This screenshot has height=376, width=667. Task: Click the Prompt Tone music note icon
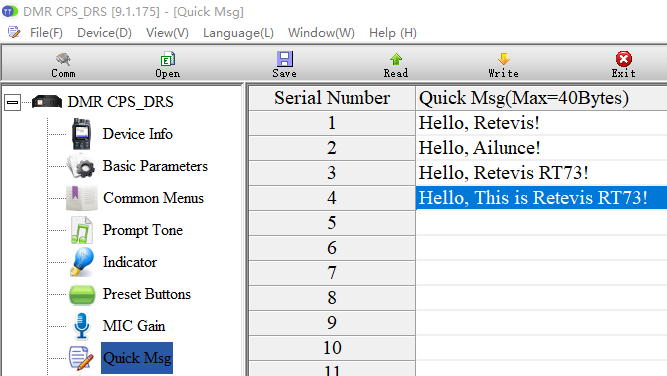(82, 230)
